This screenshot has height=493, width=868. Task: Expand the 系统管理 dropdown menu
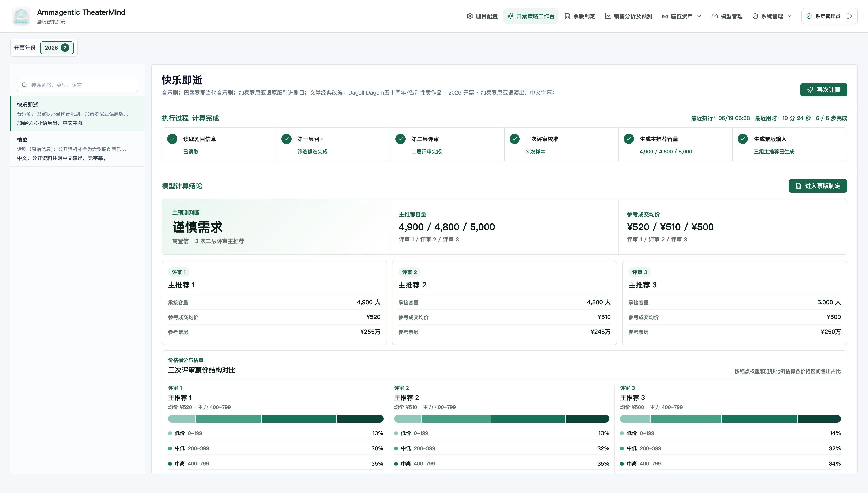click(x=772, y=16)
